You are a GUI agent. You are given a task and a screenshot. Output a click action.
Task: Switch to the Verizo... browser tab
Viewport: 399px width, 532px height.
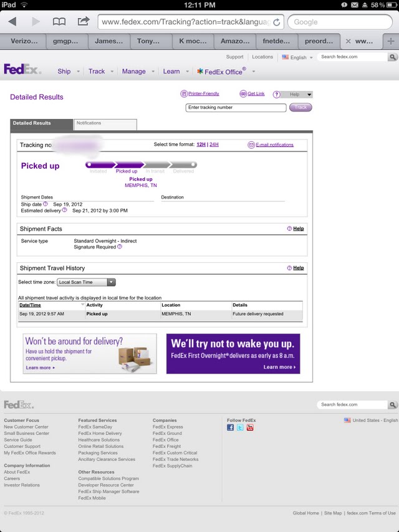click(x=24, y=41)
